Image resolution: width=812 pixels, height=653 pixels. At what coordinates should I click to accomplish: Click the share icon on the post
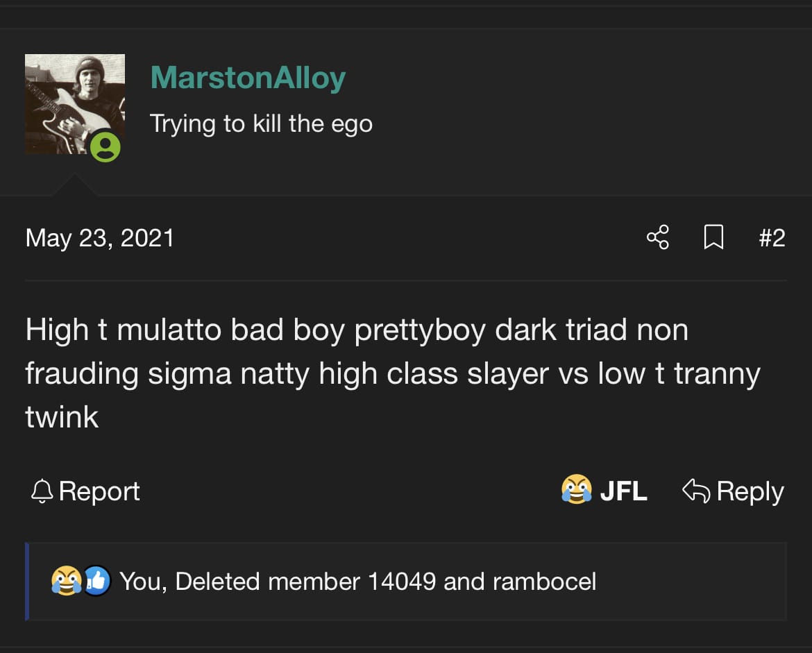(x=658, y=238)
